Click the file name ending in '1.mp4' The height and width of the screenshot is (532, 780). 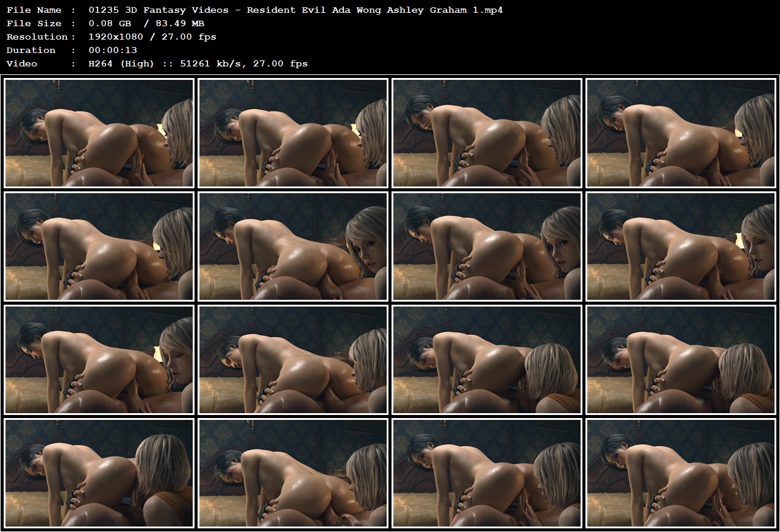tap(296, 10)
